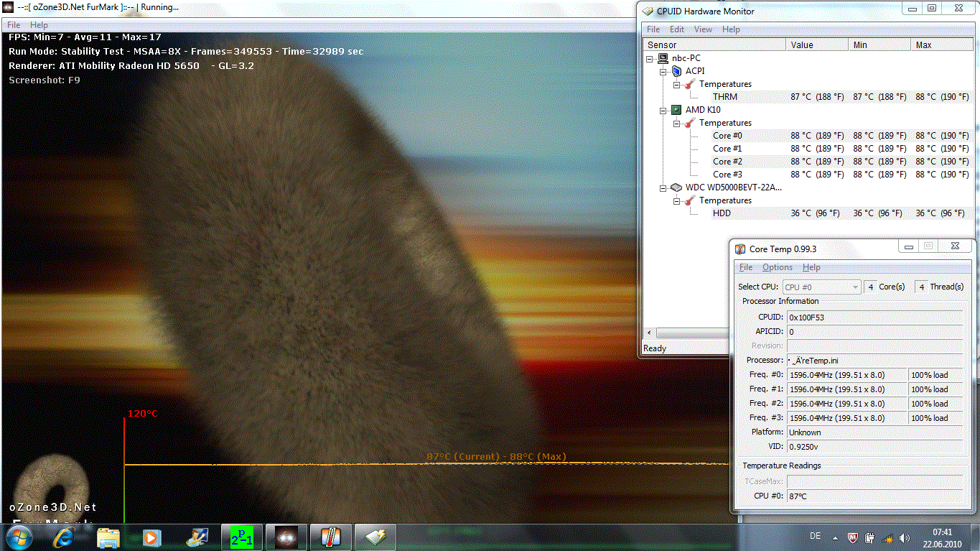
Task: Click the AMD K10 processor icon
Action: [x=676, y=110]
